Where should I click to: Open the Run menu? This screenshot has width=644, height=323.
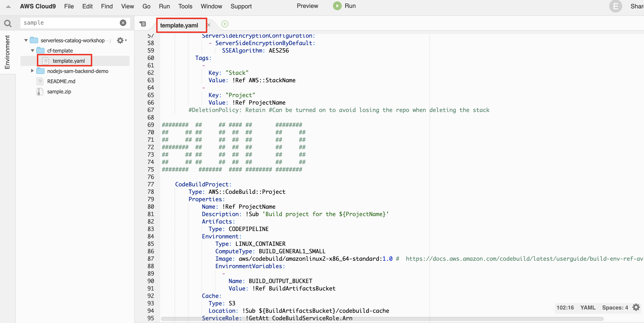coord(164,6)
